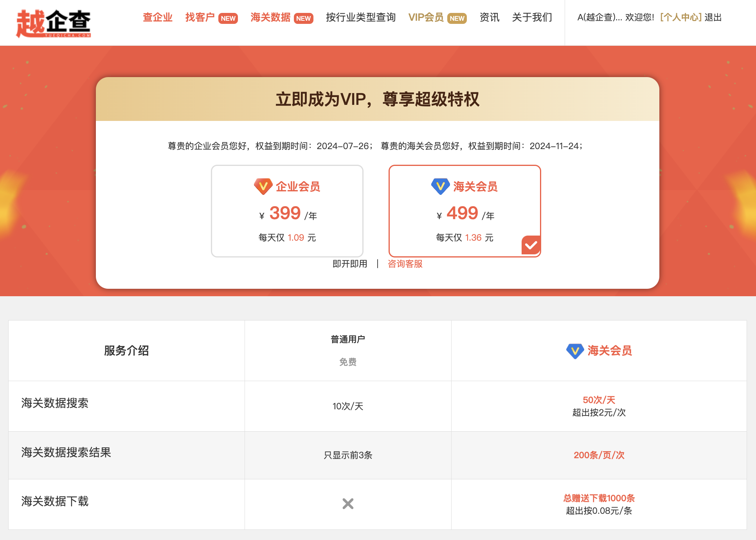Click the 10次/天 cell
Viewport: 756px width, 540px height.
(x=348, y=406)
